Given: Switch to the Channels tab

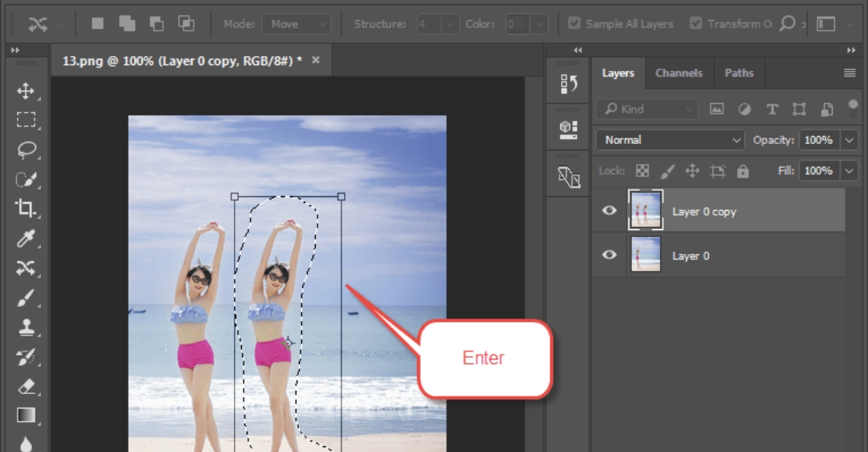Looking at the screenshot, I should [x=678, y=73].
